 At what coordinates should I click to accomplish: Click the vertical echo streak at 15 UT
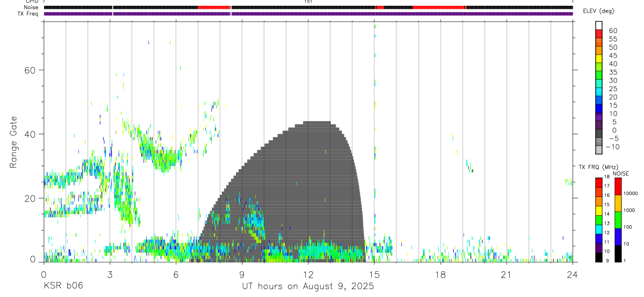[374, 141]
